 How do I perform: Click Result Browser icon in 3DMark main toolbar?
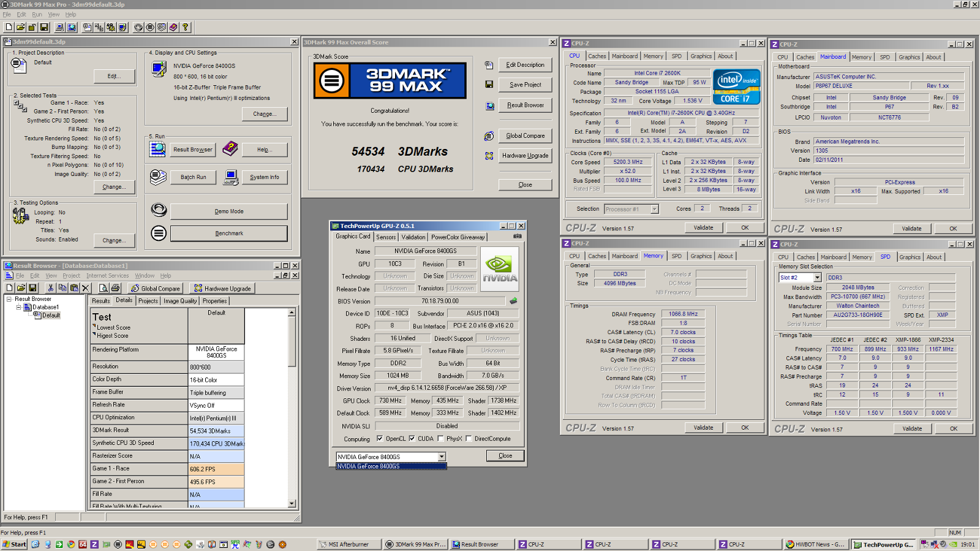point(72,27)
